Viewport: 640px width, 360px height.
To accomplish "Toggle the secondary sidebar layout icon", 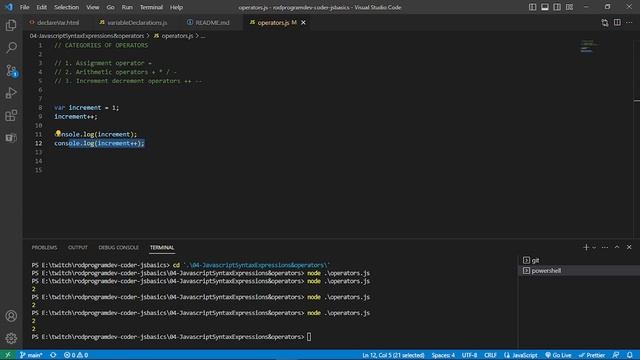I will click(557, 7).
